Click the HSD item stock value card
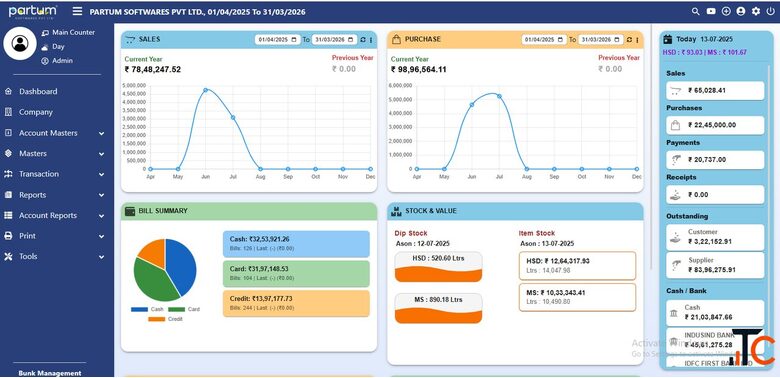Screen dimensions: 780x378 click(577, 266)
